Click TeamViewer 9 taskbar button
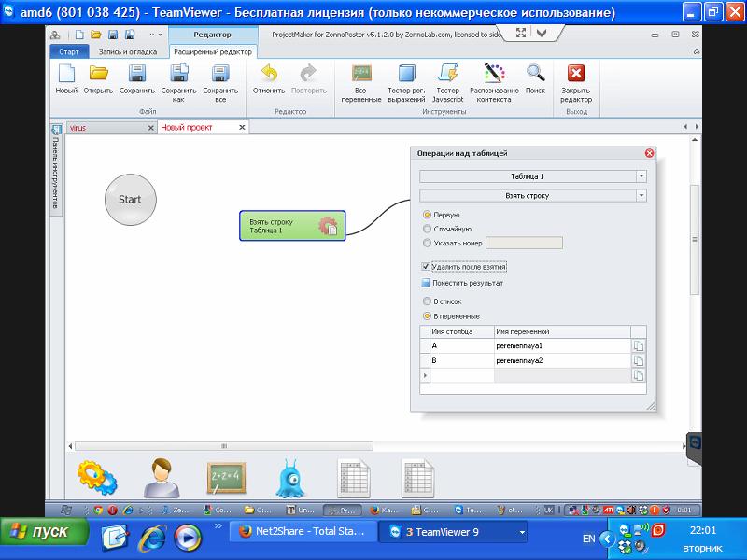The image size is (747, 560). (x=453, y=532)
